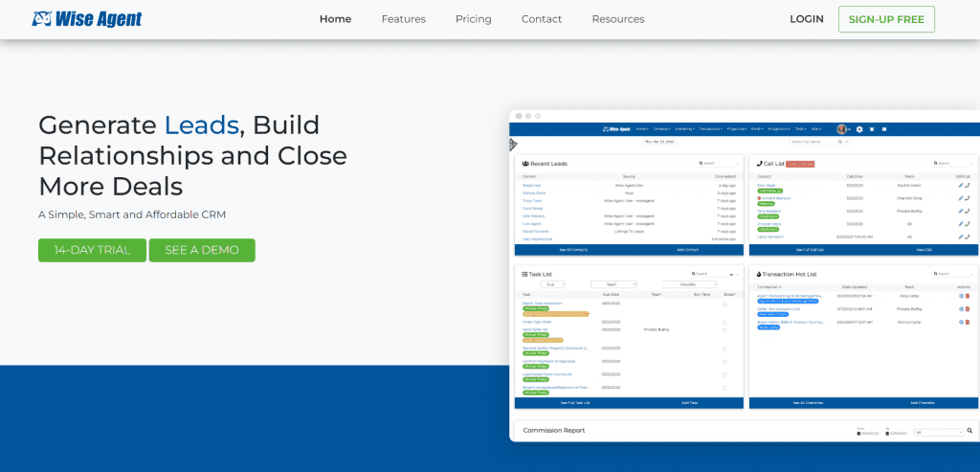Click the LOGIN link
This screenshot has width=980, height=472.
point(807,19)
